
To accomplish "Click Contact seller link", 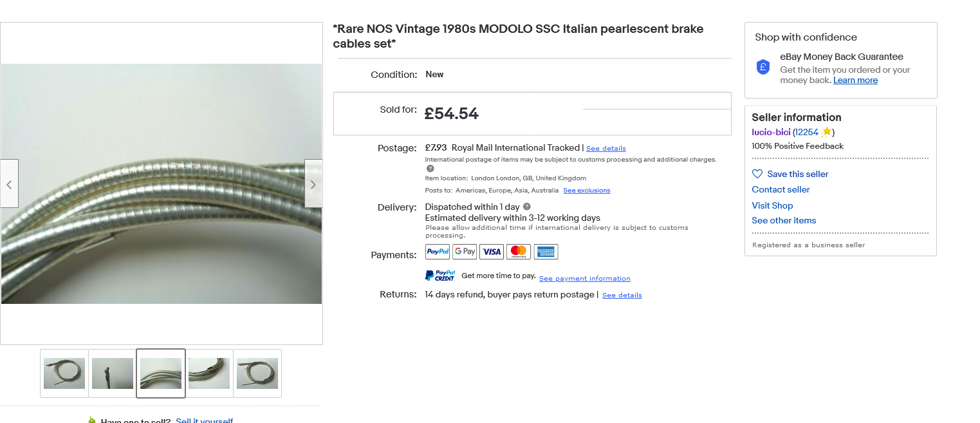I will click(781, 189).
